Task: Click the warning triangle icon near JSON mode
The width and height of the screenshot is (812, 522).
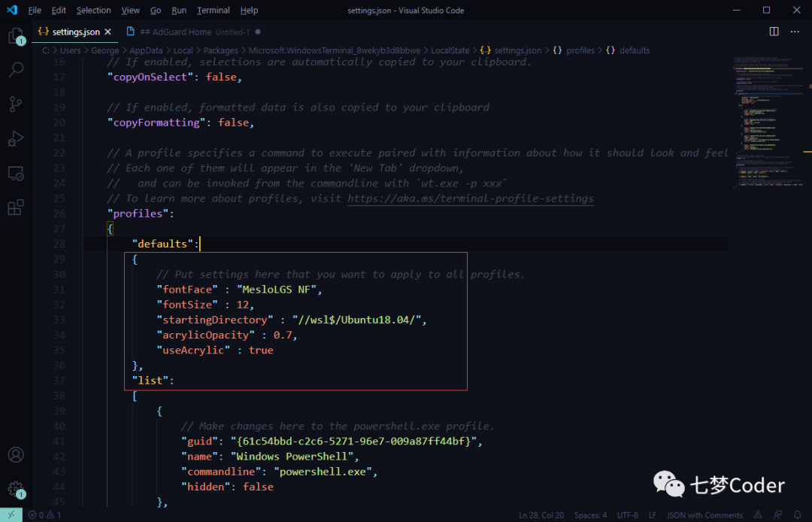Action: [758, 515]
